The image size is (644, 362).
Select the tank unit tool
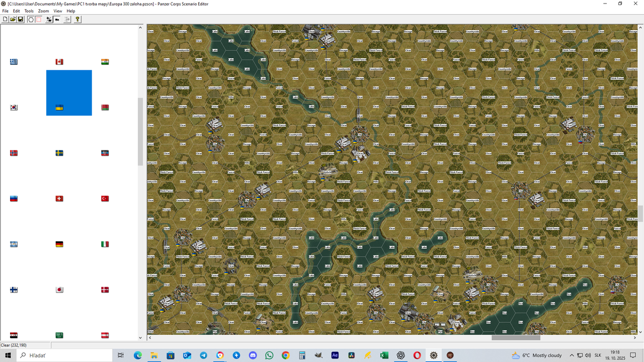(57, 19)
